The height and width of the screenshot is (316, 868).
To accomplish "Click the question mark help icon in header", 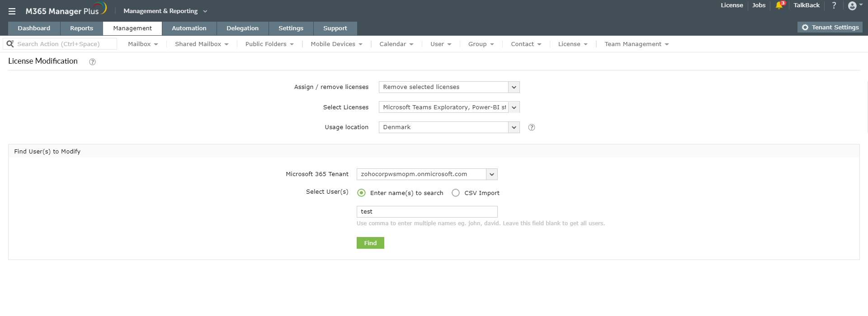I will coord(834,5).
